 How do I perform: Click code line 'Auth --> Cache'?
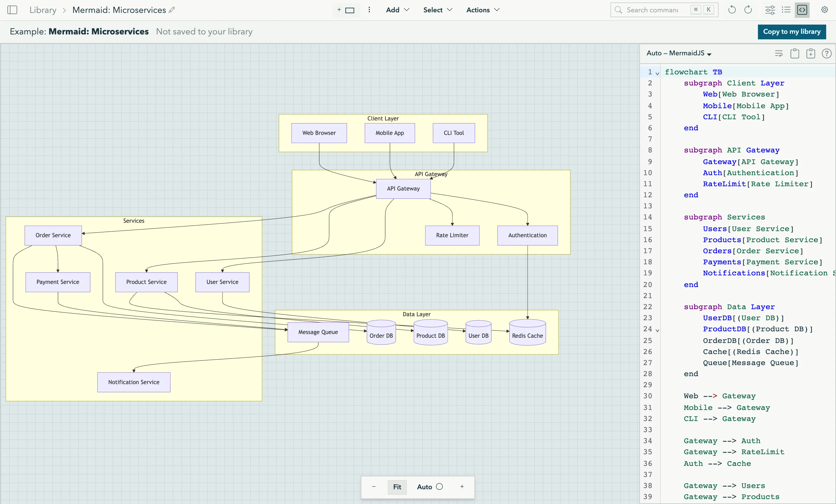(x=717, y=464)
